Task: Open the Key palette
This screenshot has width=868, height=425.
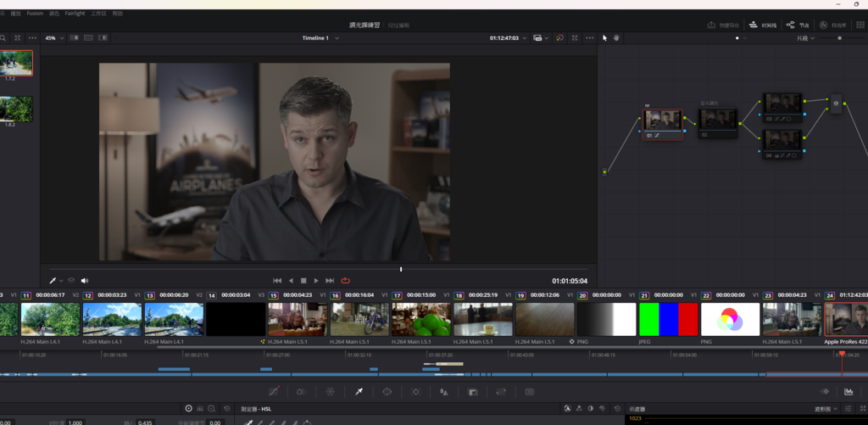Action: [473, 392]
